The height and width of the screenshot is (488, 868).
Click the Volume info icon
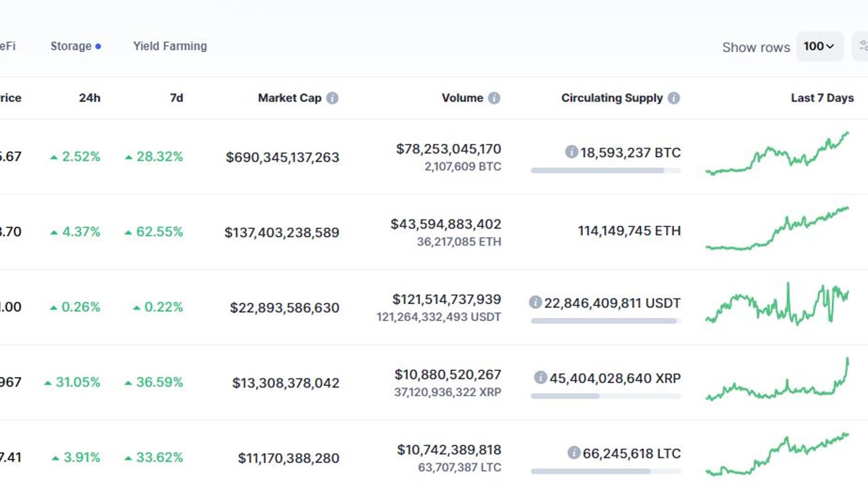pos(494,98)
